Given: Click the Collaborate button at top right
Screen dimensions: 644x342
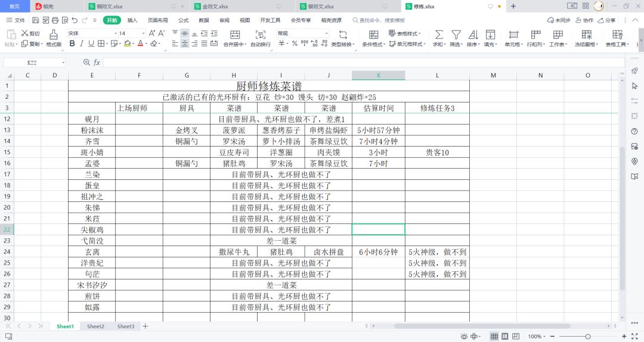Looking at the screenshot, I should coord(584,20).
